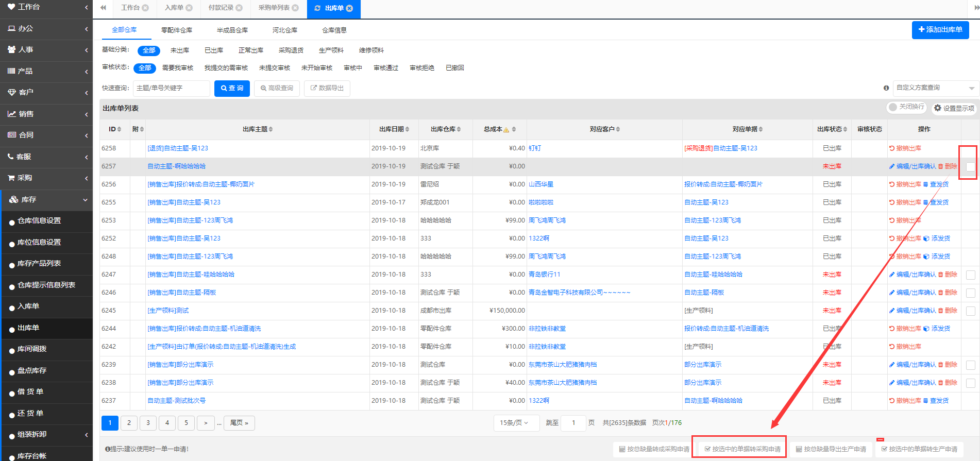Click 按选中的单据转采购申请 button
The height and width of the screenshot is (461, 980).
point(742,449)
